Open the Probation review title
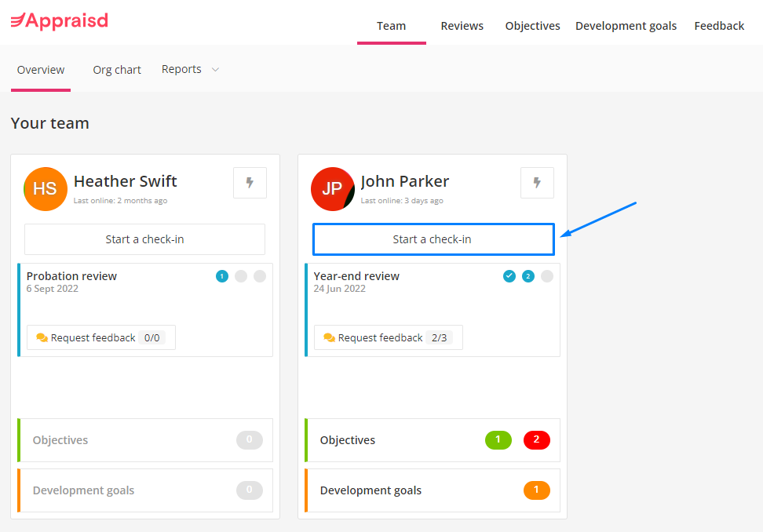Viewport: 763px width, 532px height. click(x=71, y=276)
